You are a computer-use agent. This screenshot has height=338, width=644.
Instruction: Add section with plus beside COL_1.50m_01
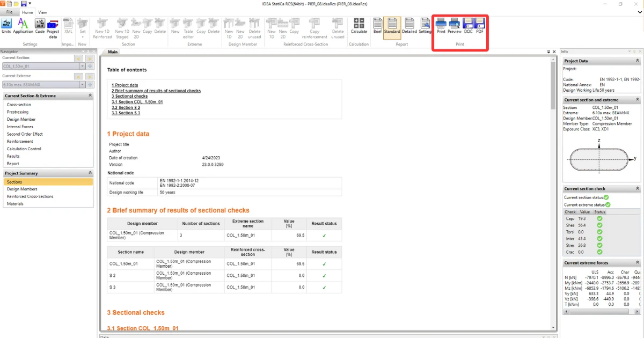[90, 66]
